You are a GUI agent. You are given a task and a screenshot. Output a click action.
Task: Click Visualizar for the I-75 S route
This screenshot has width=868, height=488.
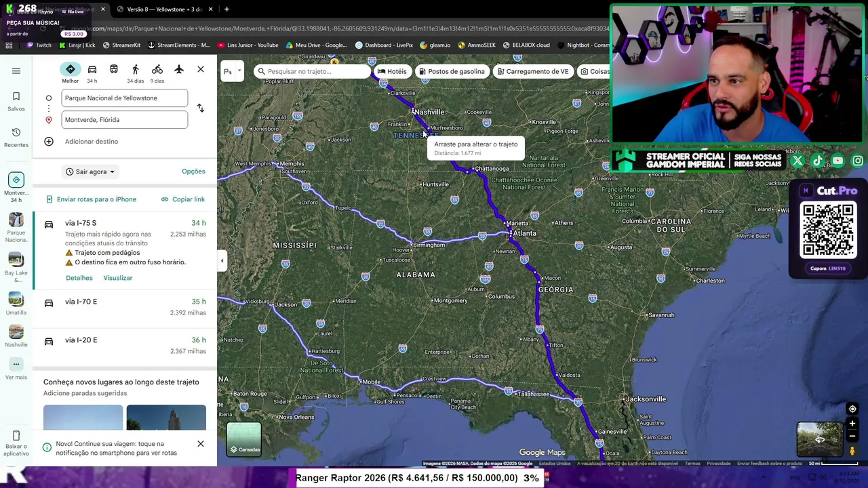(118, 278)
